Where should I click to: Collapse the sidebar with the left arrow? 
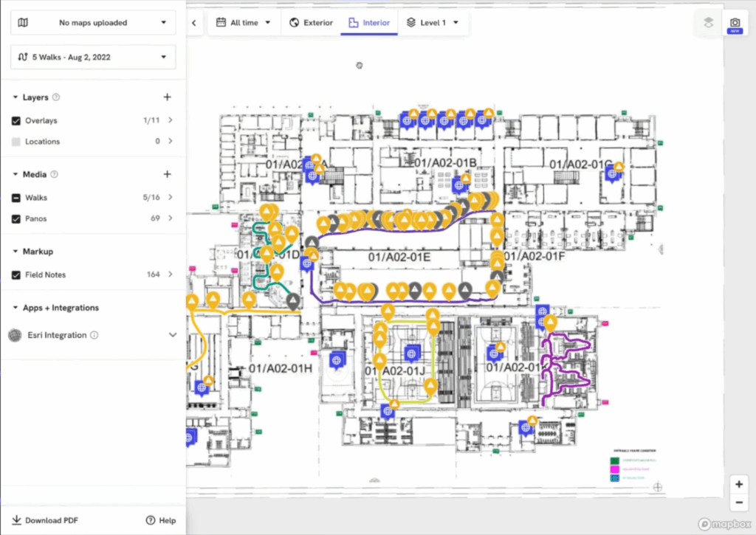click(194, 23)
